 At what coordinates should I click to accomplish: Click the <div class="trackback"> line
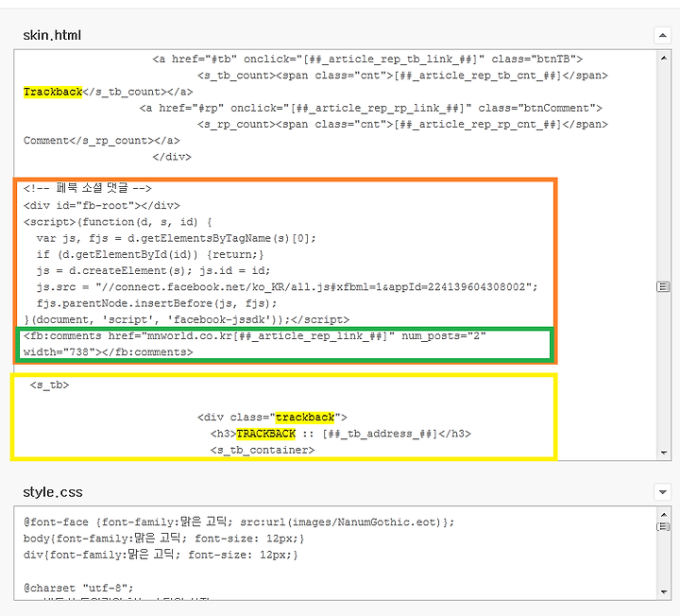click(272, 418)
